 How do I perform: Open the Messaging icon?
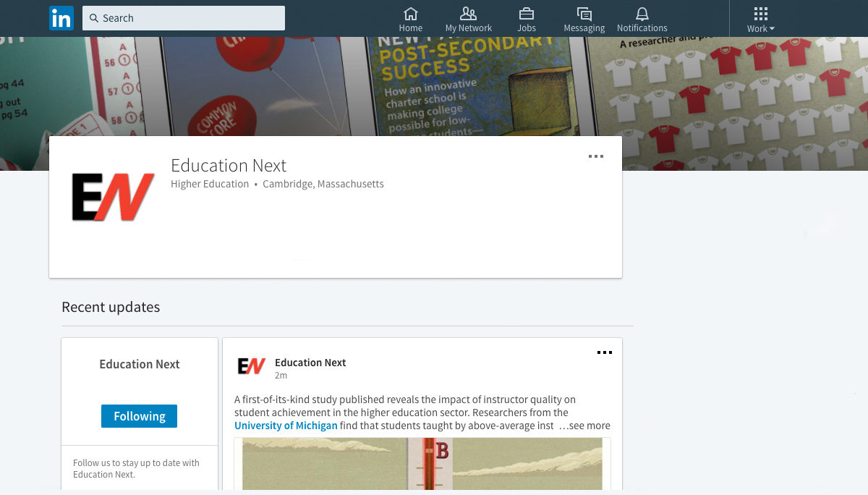[584, 14]
